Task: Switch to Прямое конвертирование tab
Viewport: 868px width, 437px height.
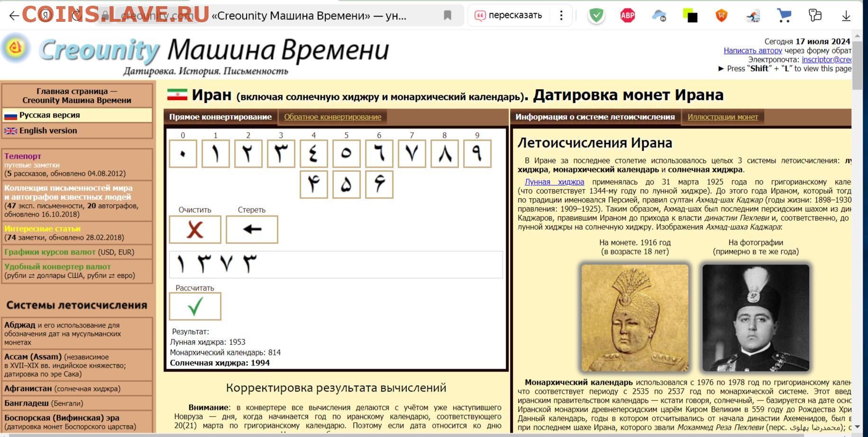Action: 220,117
